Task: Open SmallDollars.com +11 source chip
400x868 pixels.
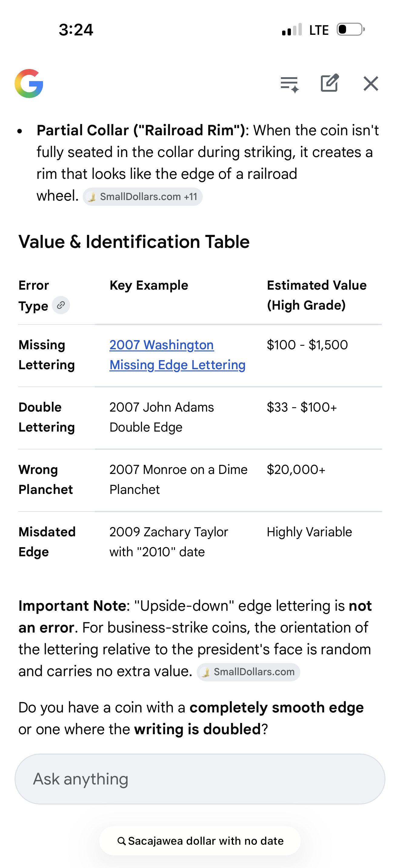Action: [143, 196]
